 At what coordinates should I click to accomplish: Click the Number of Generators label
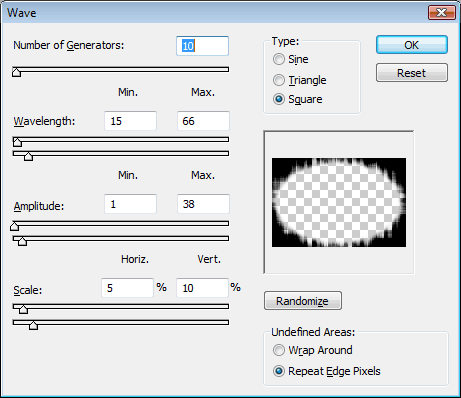pyautogui.click(x=69, y=45)
